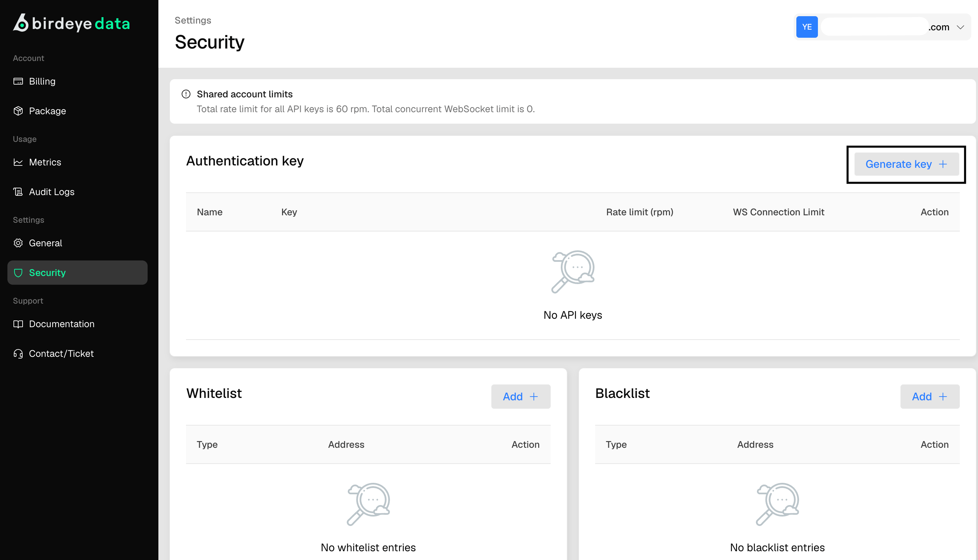Click the Name column header
This screenshot has width=978, height=560.
click(x=210, y=212)
